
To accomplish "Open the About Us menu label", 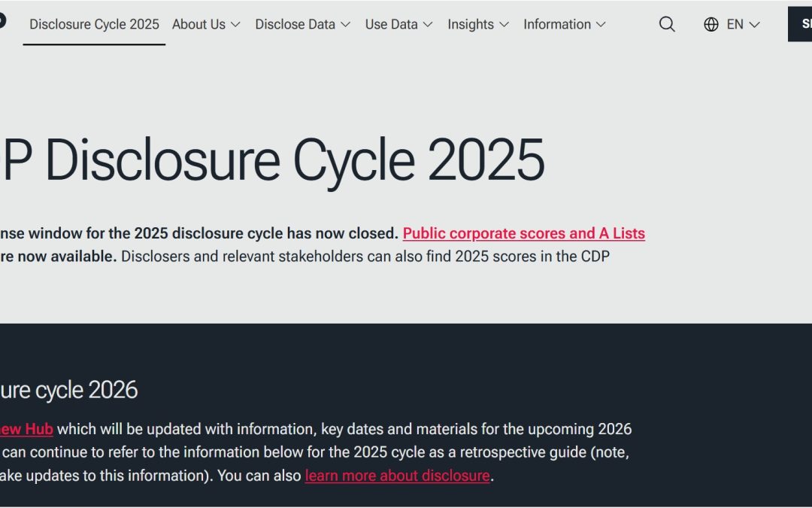I will coord(198,24).
